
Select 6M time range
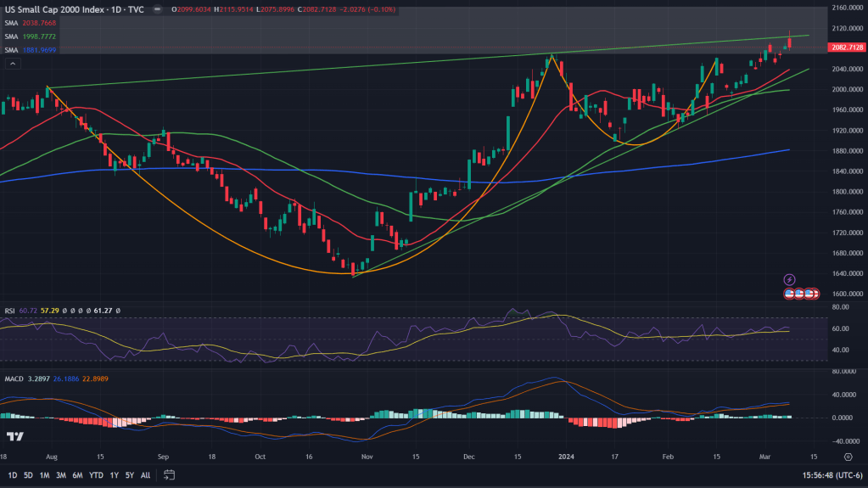coord(76,474)
